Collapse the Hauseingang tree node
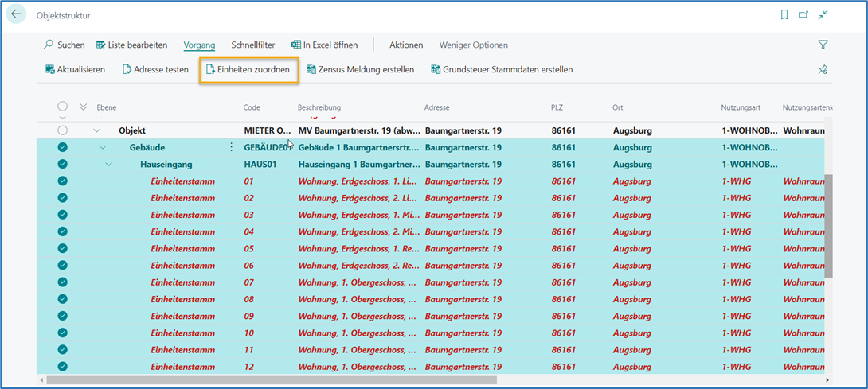The height and width of the screenshot is (389, 868). (109, 165)
